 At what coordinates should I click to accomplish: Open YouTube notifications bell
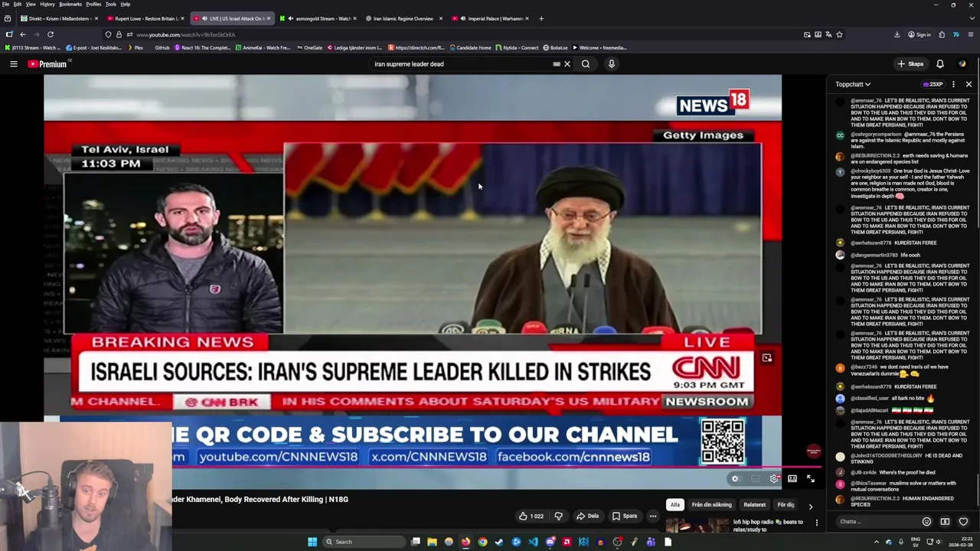pos(940,64)
